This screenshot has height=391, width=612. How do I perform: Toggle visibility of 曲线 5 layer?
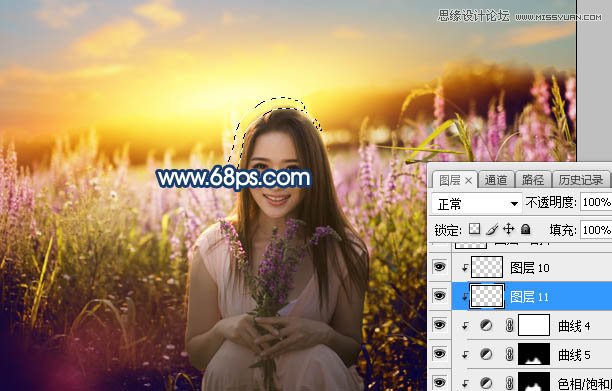439,354
